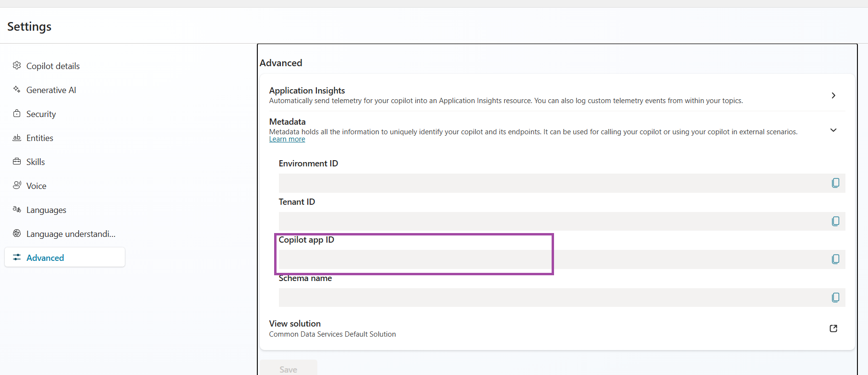868x375 pixels.
Task: Copy the Tenant ID value
Action: click(835, 221)
